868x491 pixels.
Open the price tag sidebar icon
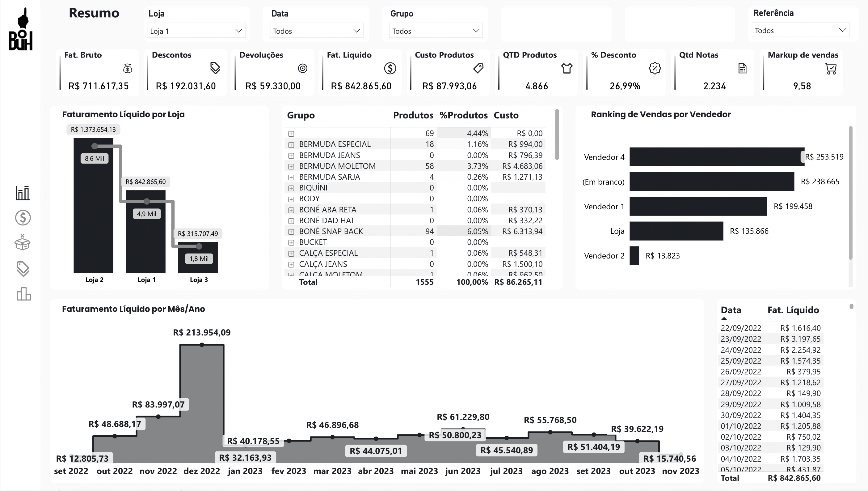(23, 269)
